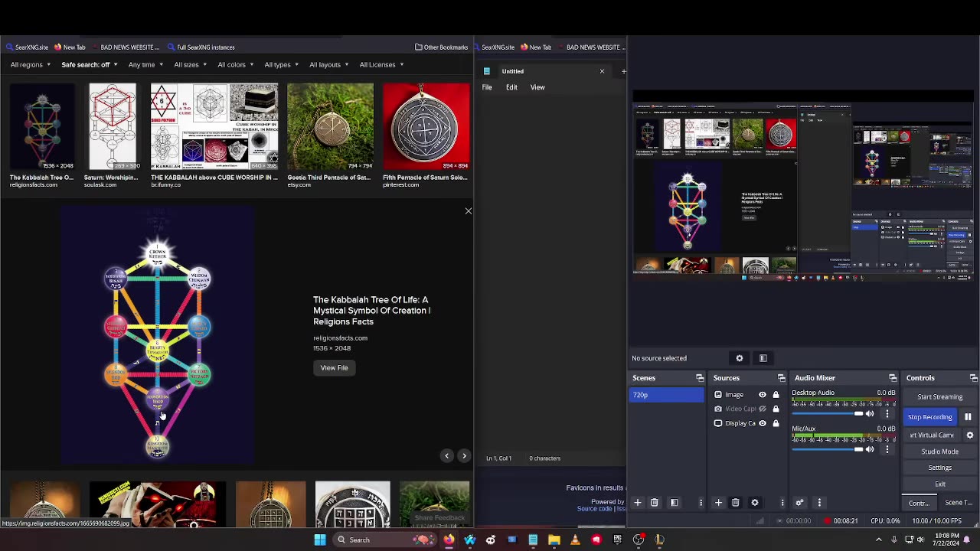Undock the Audio Mixer panel
Image resolution: width=980 pixels, height=551 pixels.
(893, 378)
